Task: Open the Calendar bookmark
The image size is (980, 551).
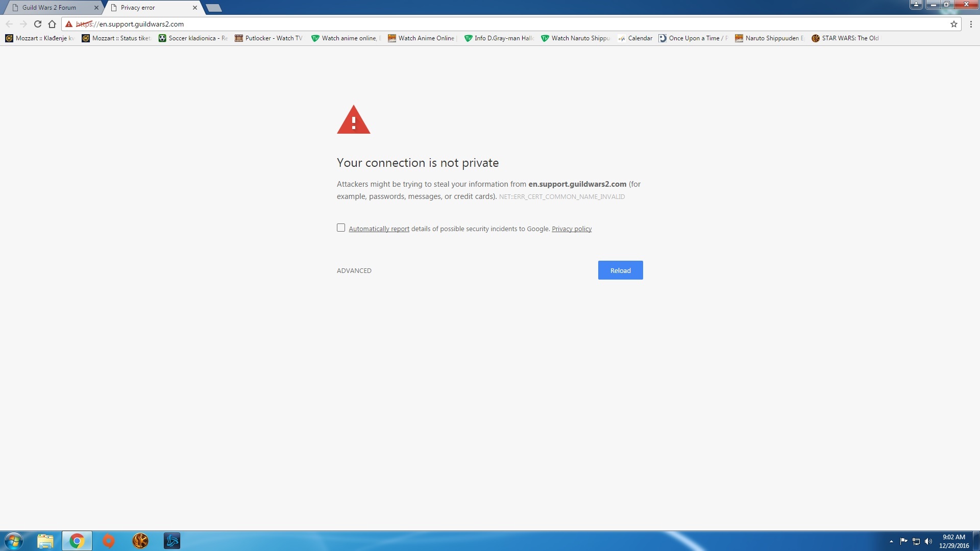Action: [635, 38]
